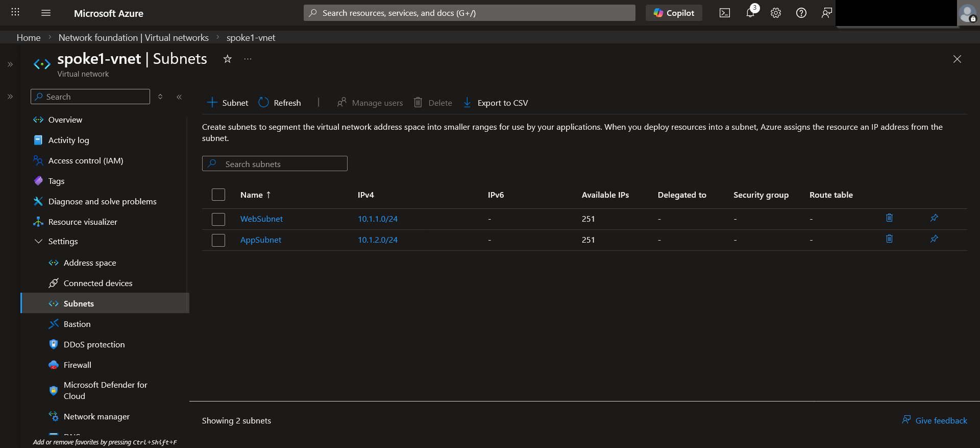Open the notifications bell
Image resolution: width=980 pixels, height=448 pixels.
[x=750, y=13]
